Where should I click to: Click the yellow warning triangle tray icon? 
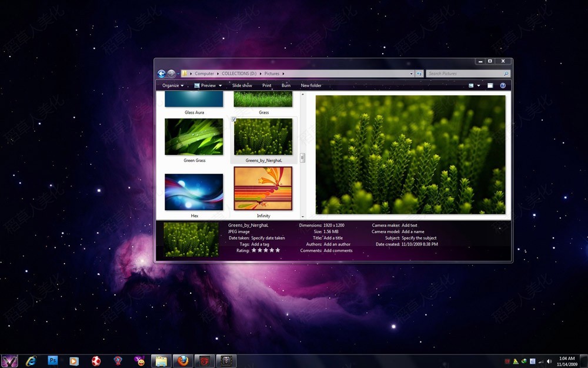(516, 362)
